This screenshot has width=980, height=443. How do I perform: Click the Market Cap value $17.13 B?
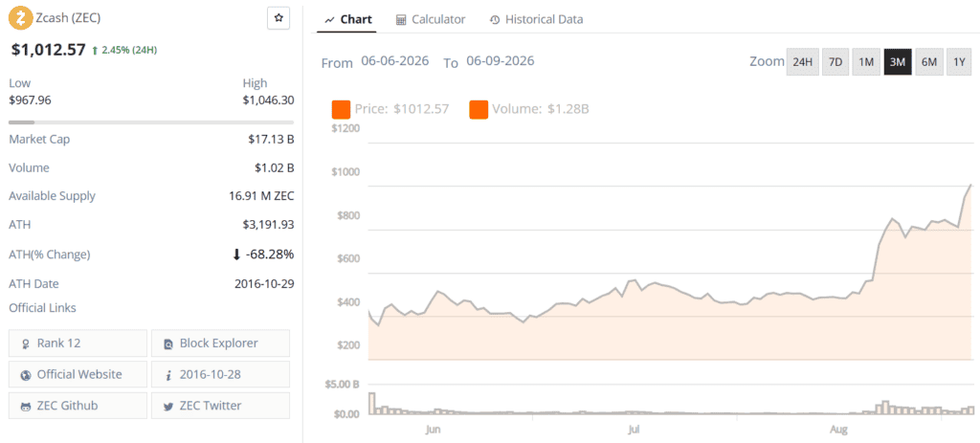[x=271, y=140]
